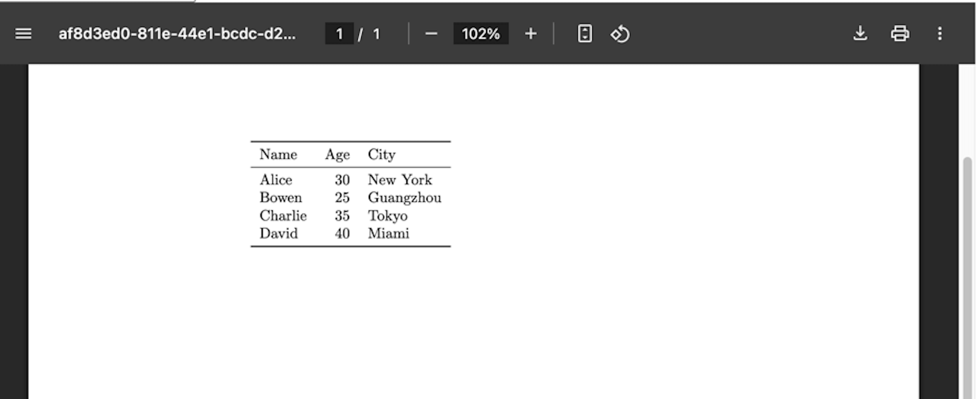Click the fit-to-page icon

coord(584,34)
